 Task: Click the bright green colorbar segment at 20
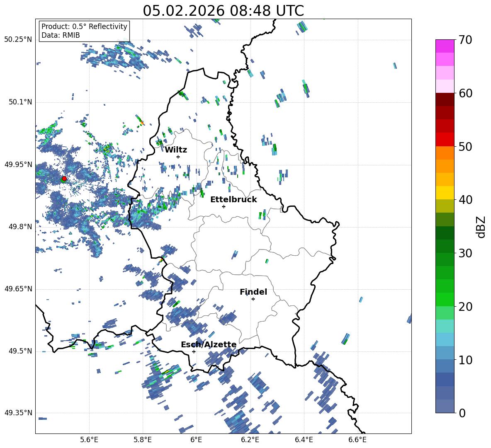445,300
